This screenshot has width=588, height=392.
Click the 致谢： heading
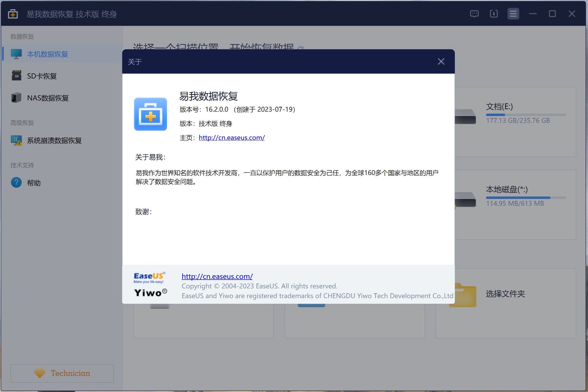tap(144, 212)
